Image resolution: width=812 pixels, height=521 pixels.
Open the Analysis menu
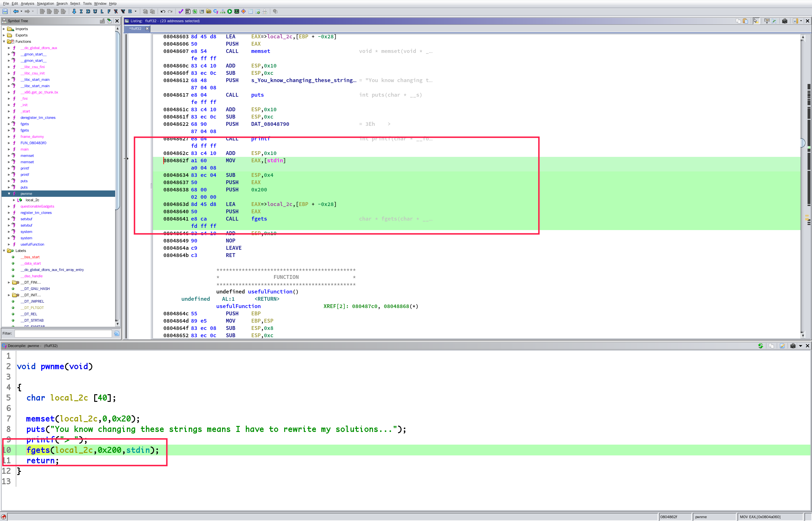pos(27,3)
